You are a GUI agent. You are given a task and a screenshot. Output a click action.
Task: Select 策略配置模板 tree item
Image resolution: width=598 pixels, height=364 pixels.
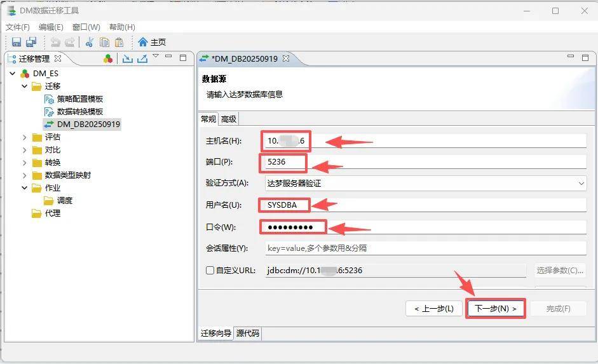[x=79, y=99]
